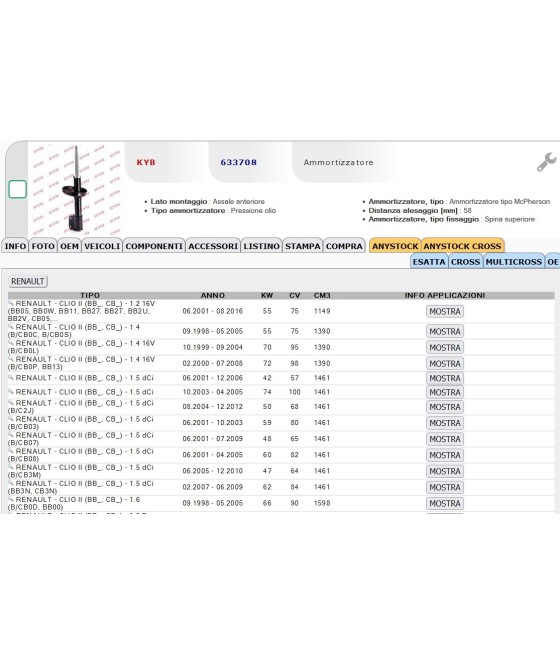Click MOSTRA for 1.5 dCi B/C2J row
The width and height of the screenshot is (560, 655).
tap(445, 407)
